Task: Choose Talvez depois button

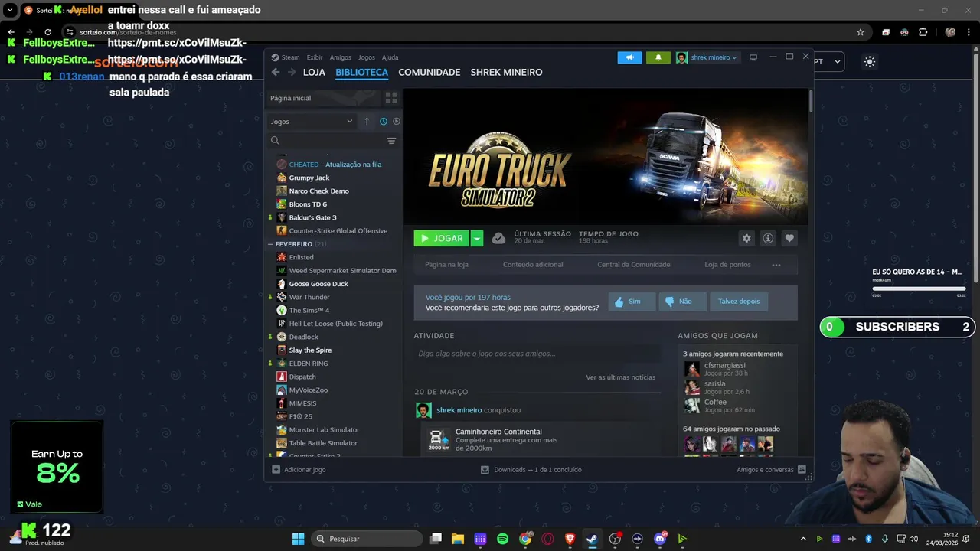Action: (x=739, y=302)
